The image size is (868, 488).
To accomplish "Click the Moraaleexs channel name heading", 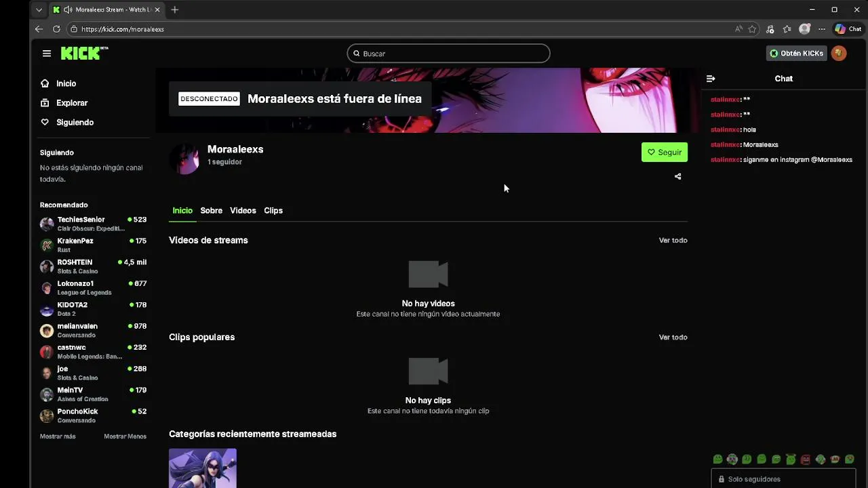I will (235, 149).
